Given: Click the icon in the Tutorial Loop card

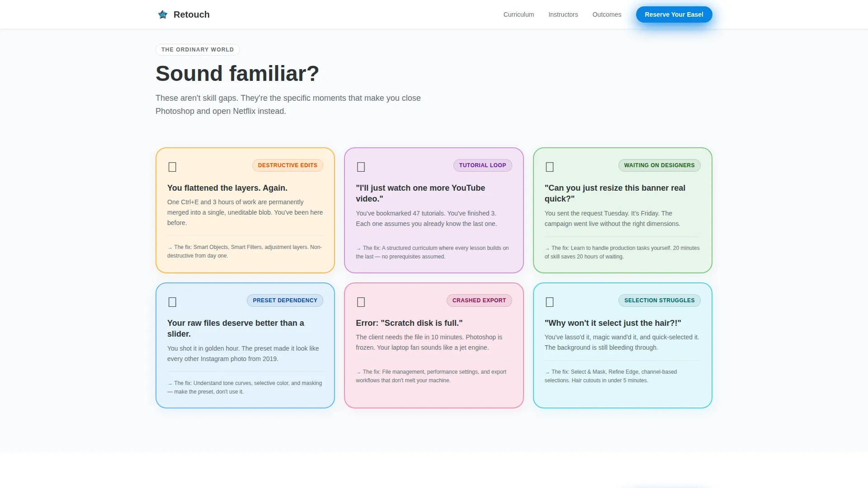Looking at the screenshot, I should pos(361,167).
